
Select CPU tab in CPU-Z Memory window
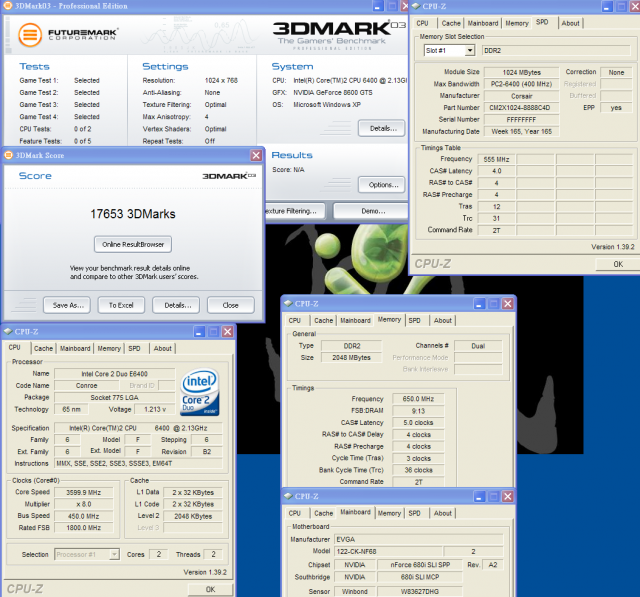coord(295,320)
